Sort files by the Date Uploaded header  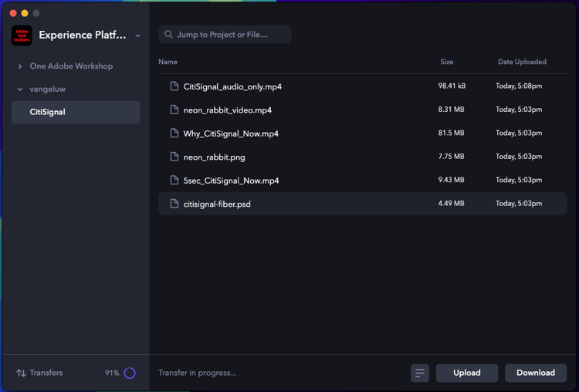click(x=522, y=62)
